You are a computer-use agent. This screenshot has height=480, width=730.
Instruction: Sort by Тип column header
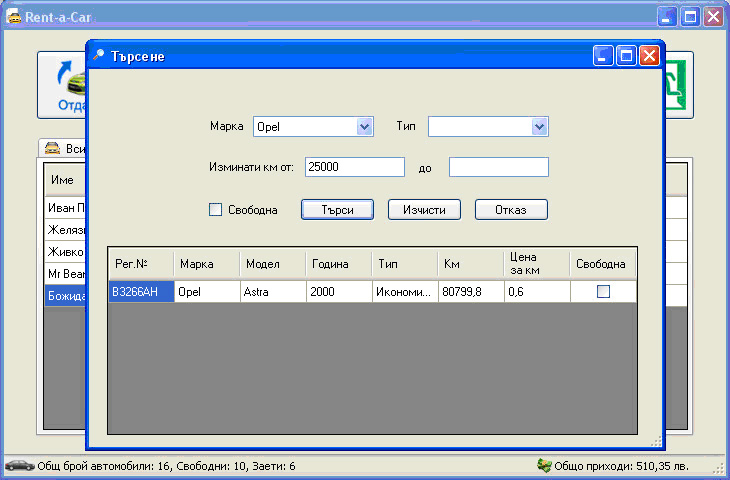(406, 264)
